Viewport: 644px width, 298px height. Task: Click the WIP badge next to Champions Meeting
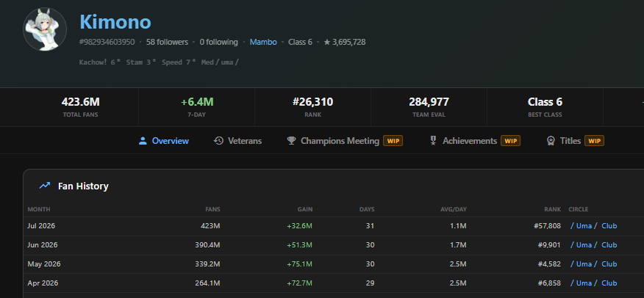pyautogui.click(x=393, y=141)
